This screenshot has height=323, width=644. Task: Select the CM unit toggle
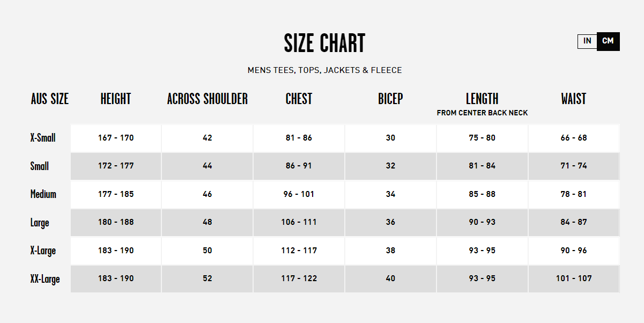point(608,41)
